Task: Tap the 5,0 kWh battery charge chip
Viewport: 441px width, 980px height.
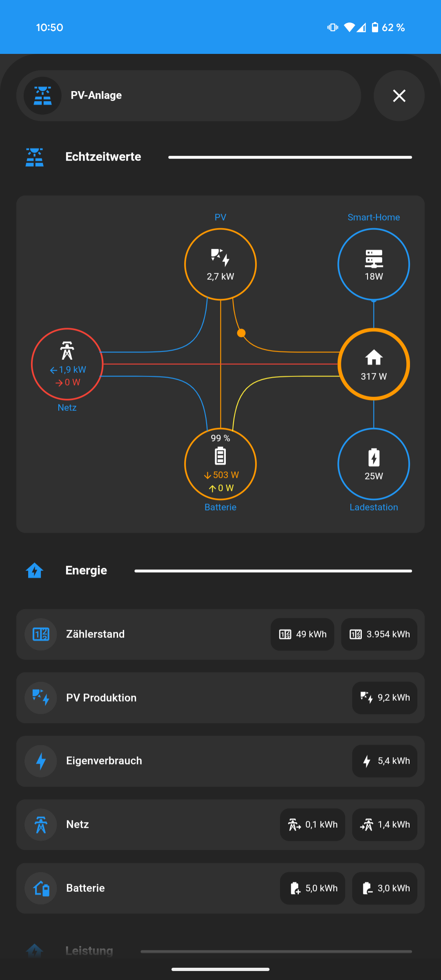Action: (312, 888)
